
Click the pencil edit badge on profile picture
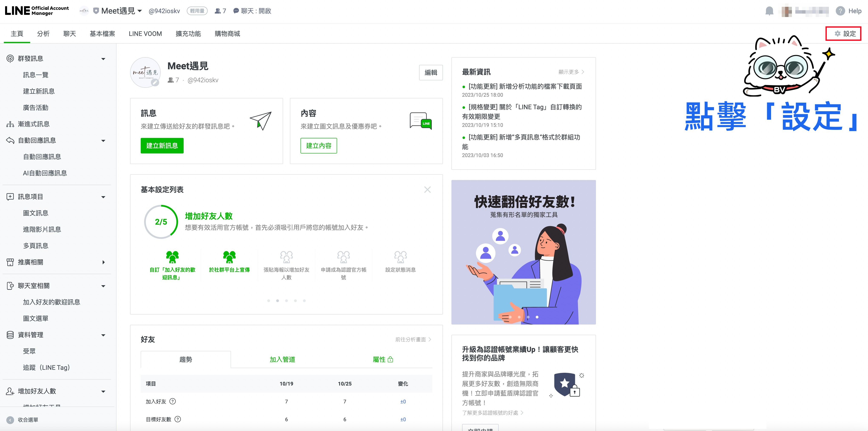point(155,82)
